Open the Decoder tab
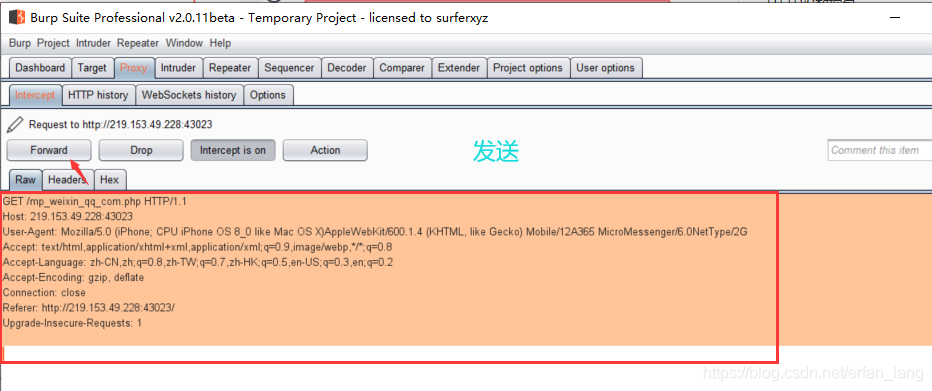 click(347, 68)
